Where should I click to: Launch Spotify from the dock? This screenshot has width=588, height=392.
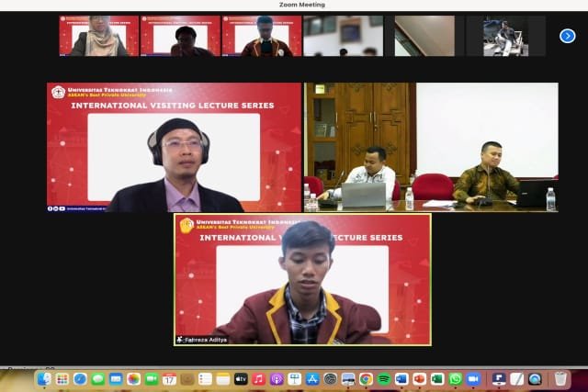click(384, 379)
